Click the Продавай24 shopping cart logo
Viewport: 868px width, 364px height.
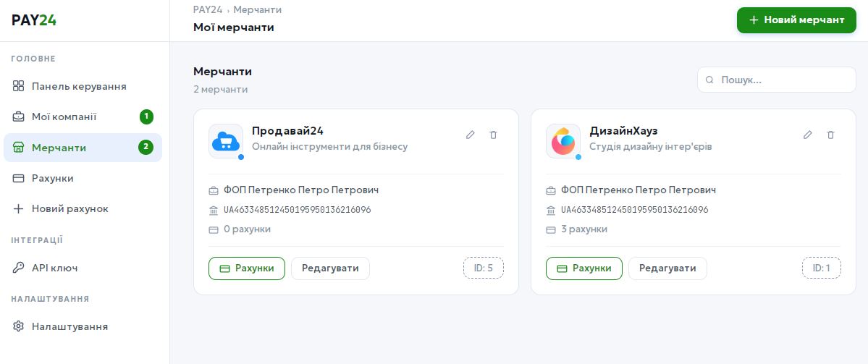[226, 141]
